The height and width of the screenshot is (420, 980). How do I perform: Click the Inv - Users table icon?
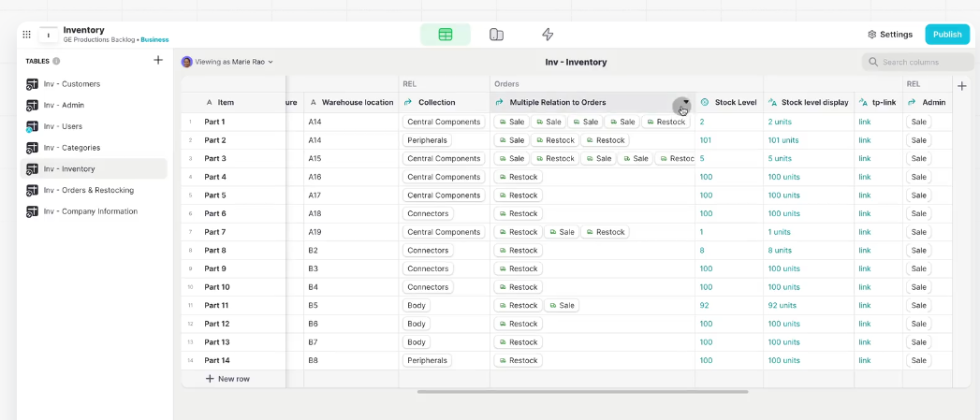[32, 126]
